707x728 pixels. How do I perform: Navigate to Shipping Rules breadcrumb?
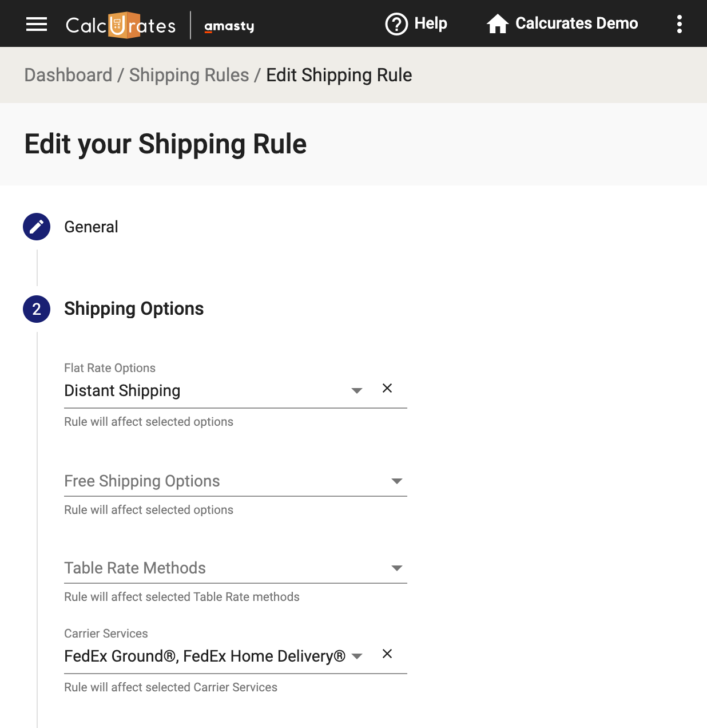click(x=189, y=75)
